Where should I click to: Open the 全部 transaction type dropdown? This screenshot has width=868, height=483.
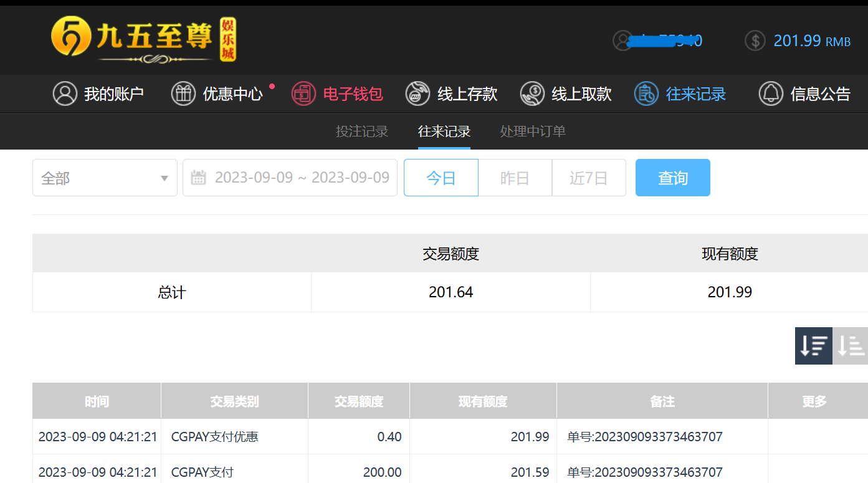click(105, 178)
